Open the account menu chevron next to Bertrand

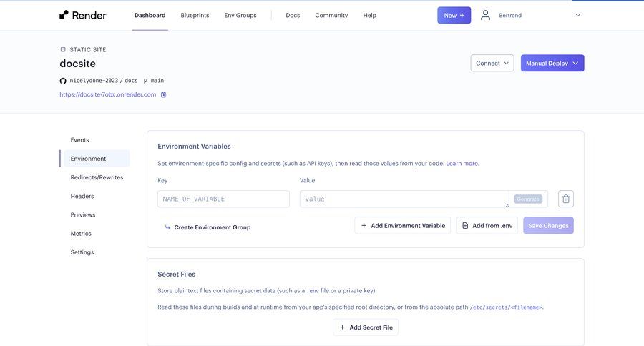(577, 15)
